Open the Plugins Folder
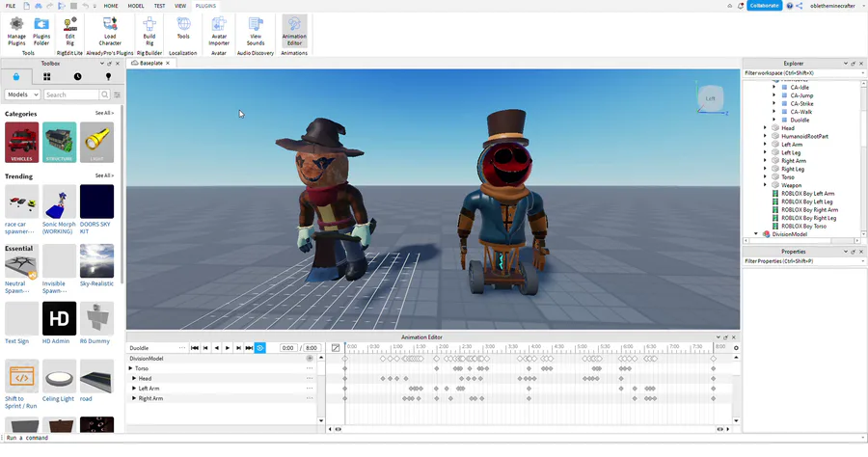This screenshot has height=457, width=868. [x=41, y=31]
